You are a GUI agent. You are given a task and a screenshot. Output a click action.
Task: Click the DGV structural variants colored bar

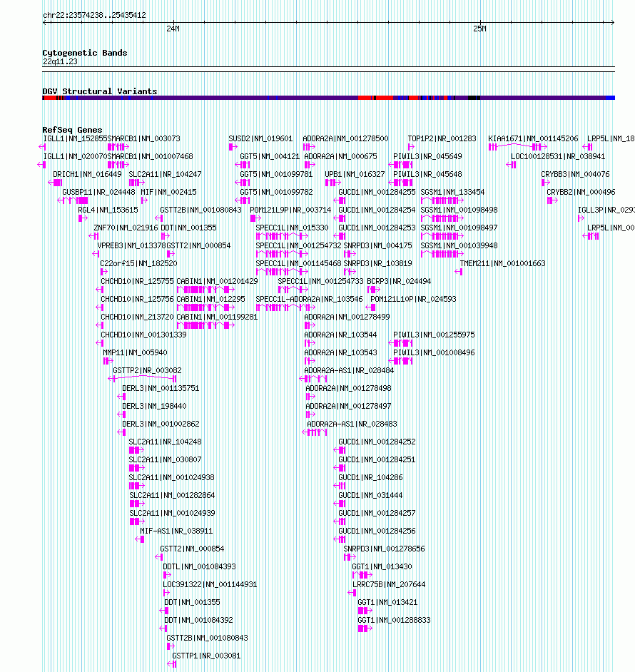328,98
